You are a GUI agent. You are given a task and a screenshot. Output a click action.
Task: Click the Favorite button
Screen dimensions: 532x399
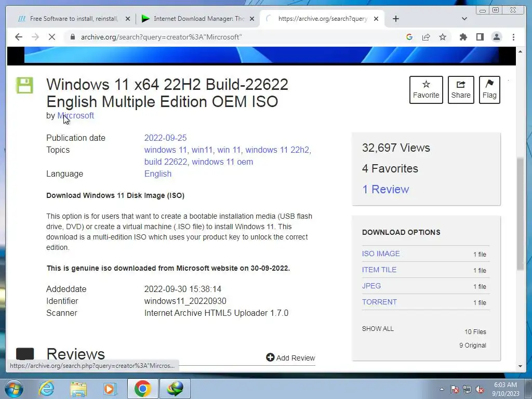[426, 90]
